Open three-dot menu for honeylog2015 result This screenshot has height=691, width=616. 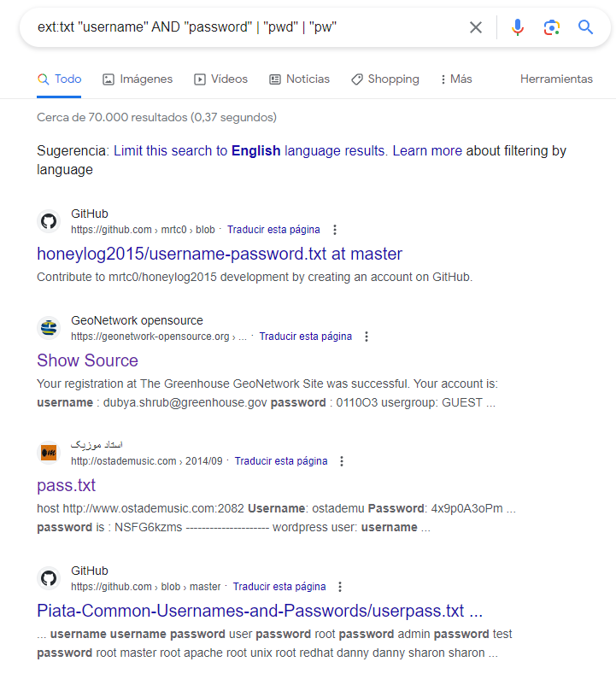point(335,230)
